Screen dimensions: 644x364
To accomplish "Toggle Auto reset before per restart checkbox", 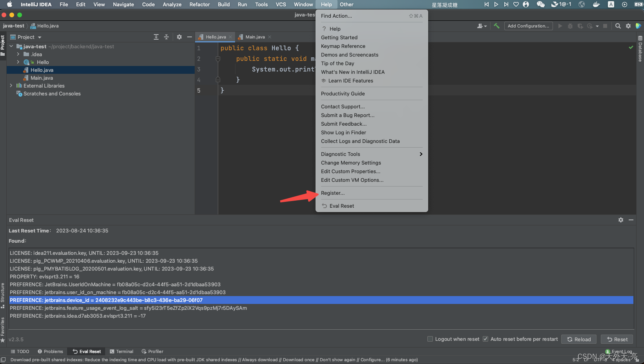I will pos(485,339).
